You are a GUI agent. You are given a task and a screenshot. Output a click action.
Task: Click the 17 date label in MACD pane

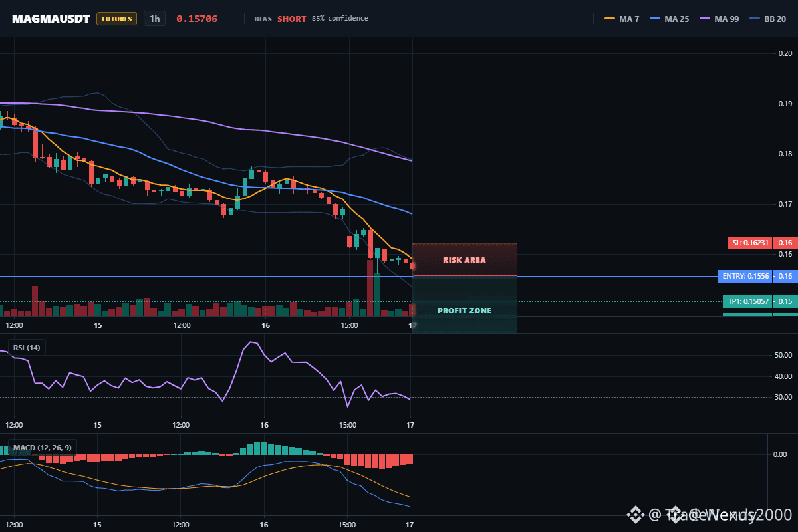pos(410,524)
